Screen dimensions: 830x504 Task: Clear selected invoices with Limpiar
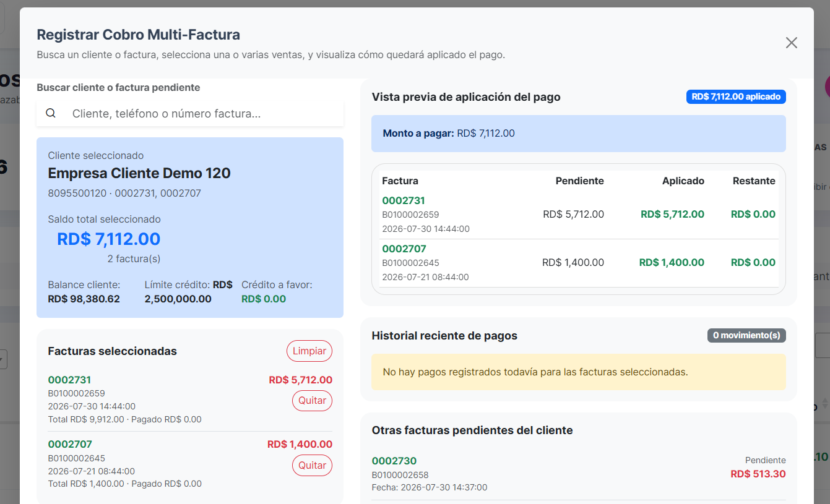point(309,351)
